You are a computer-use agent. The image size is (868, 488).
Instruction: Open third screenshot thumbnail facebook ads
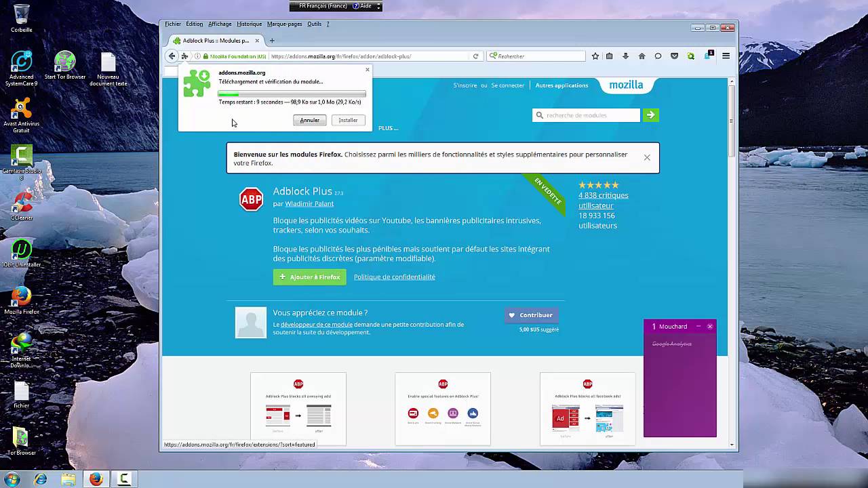click(587, 409)
